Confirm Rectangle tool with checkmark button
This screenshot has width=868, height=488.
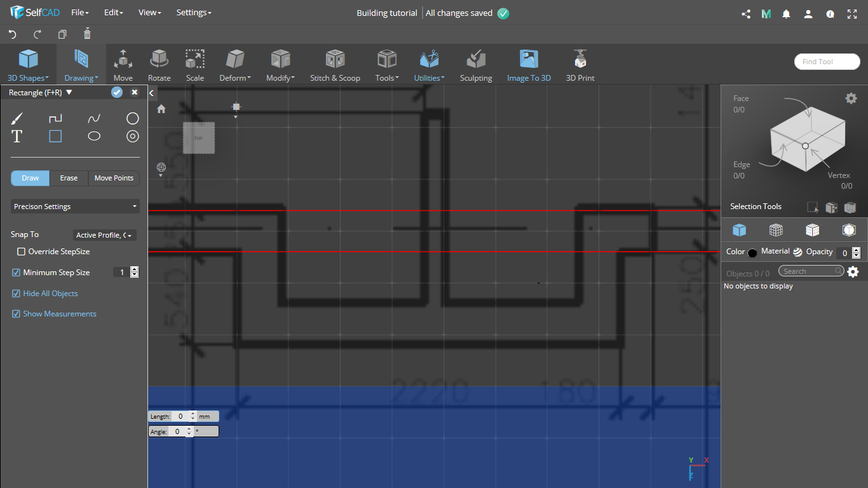pyautogui.click(x=117, y=93)
